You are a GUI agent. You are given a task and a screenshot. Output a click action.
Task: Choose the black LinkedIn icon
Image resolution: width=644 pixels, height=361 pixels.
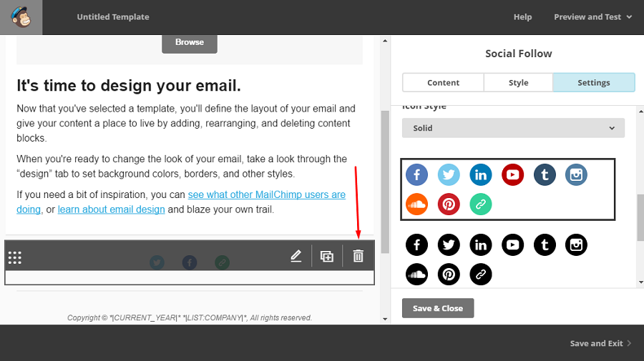tap(481, 245)
